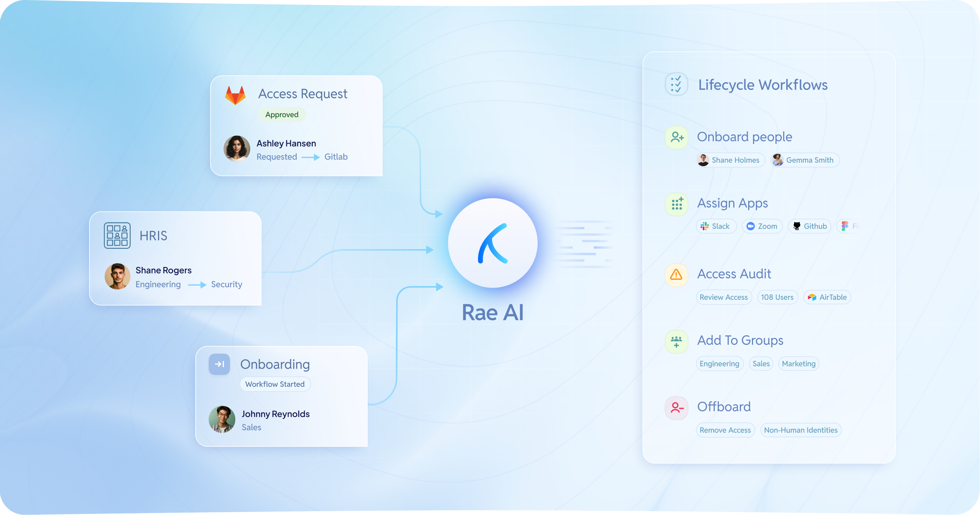Select the Zoom app chip
980x515 pixels.
(x=762, y=226)
